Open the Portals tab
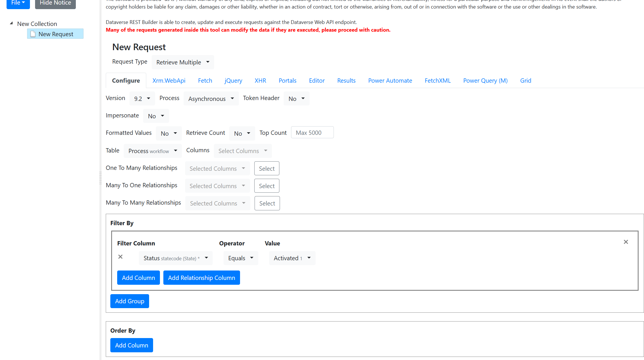The width and height of the screenshot is (644, 360). (288, 80)
